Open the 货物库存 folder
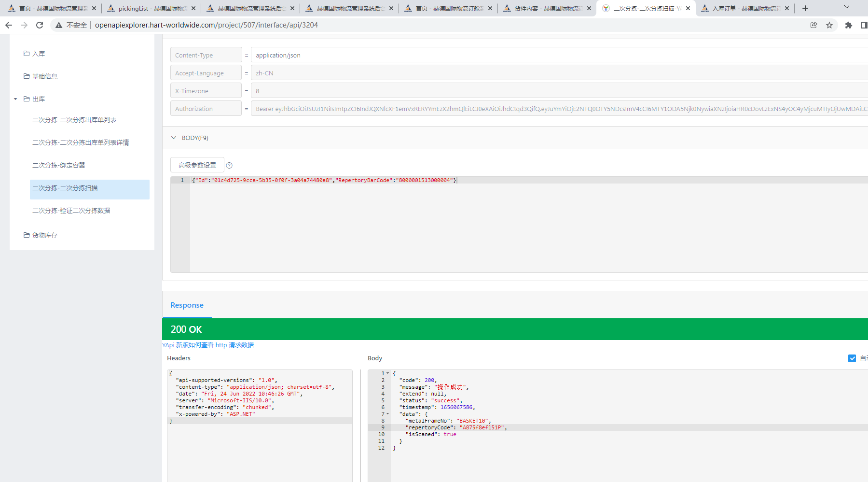 (44, 235)
